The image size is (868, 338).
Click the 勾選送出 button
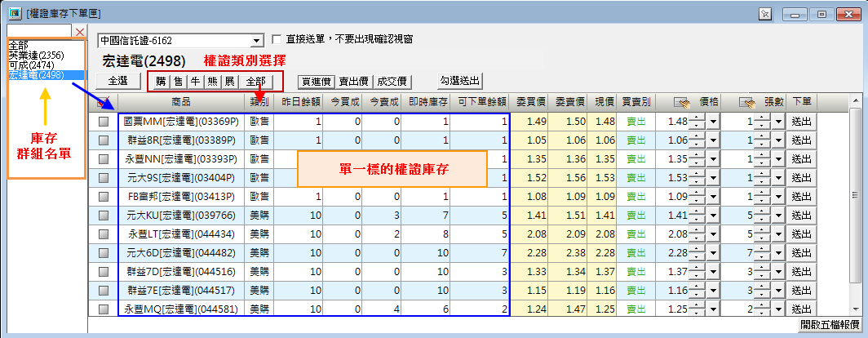460,81
